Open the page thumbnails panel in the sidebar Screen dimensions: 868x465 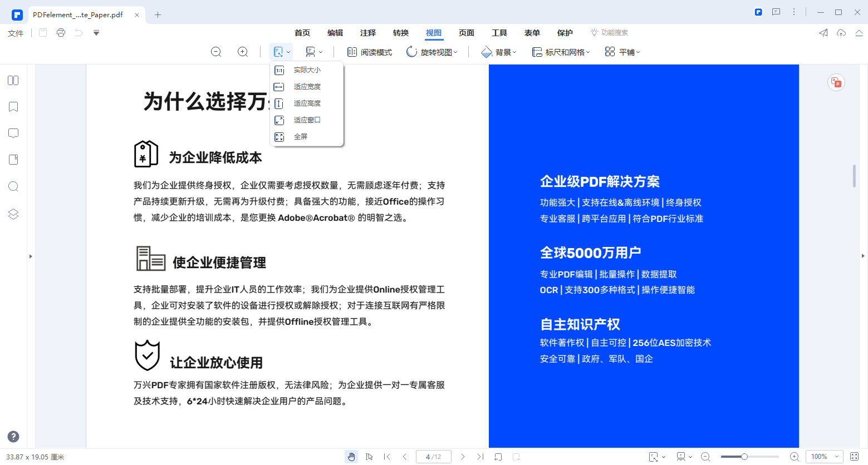coord(13,80)
